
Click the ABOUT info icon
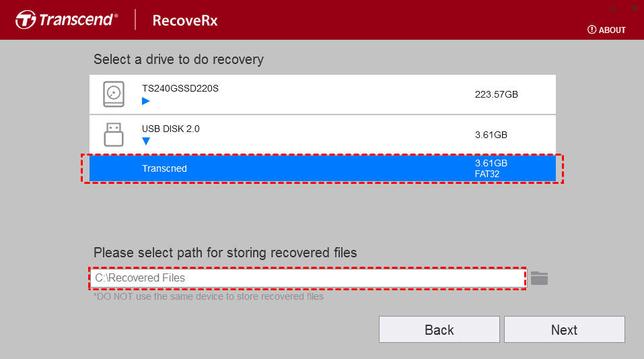coord(592,30)
